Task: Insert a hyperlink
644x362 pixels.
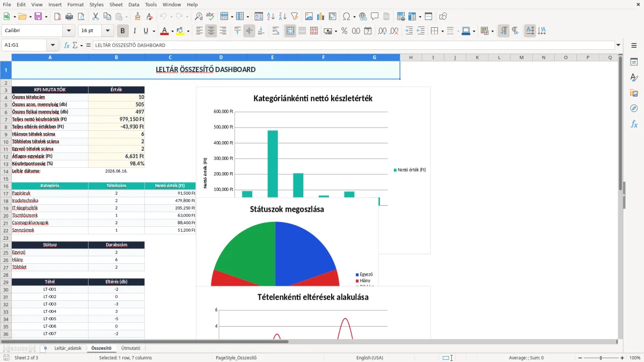Action: tap(363, 17)
